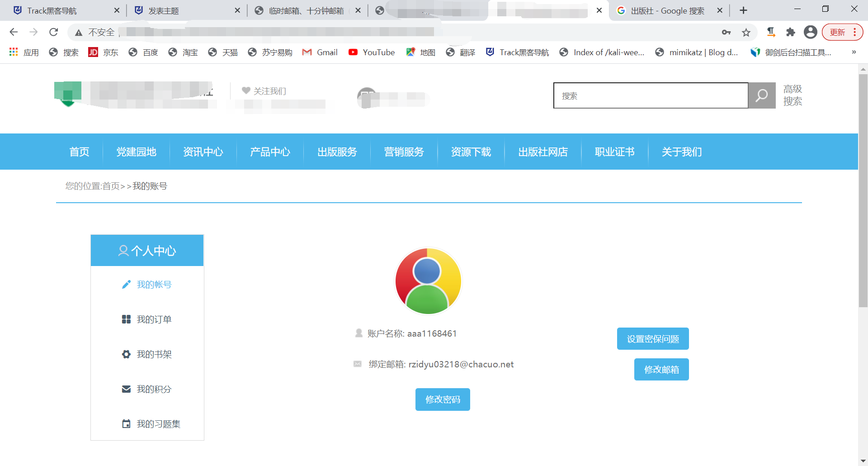Open the 资讯中心 navigation item
Viewport: 868px width, 466px height.
203,152
